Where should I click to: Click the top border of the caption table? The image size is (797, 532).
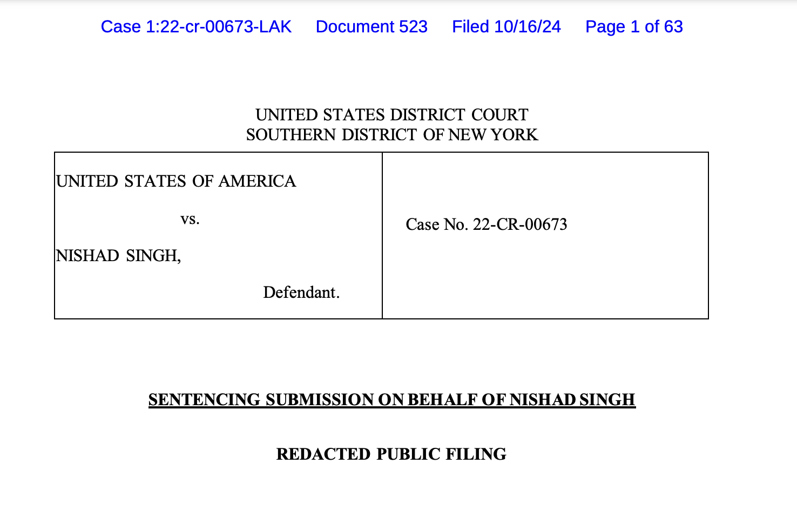point(381,152)
